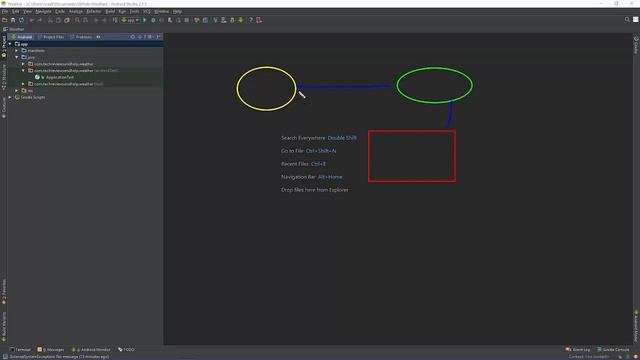Collapse the java folder
The width and height of the screenshot is (640, 360).
pyautogui.click(x=17, y=57)
